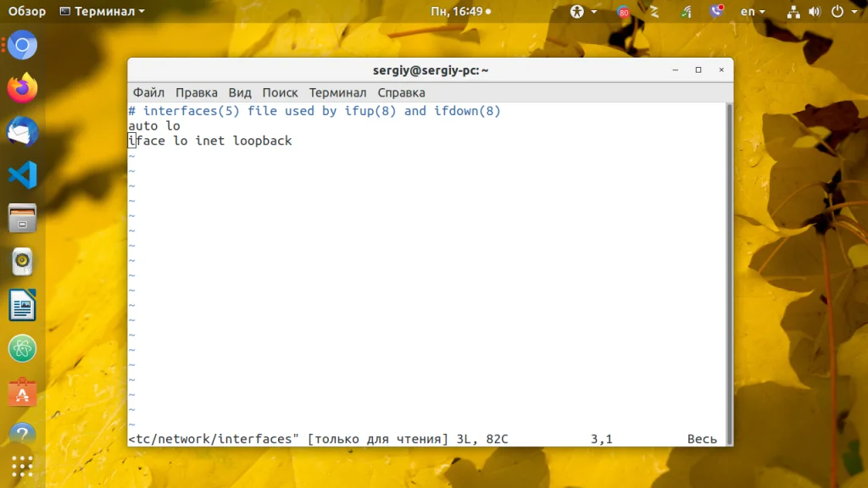Screen dimensions: 868x488
Task: Click the 'iface lo inet loopback' line
Action: tap(210, 141)
